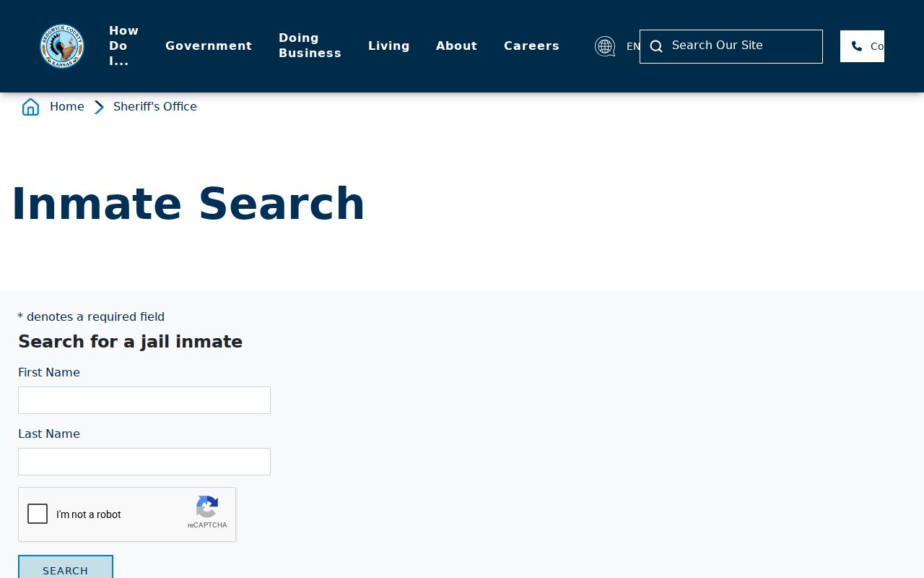Click the phone icon on contact button
Viewport: 924px width, 578px height.
point(857,46)
